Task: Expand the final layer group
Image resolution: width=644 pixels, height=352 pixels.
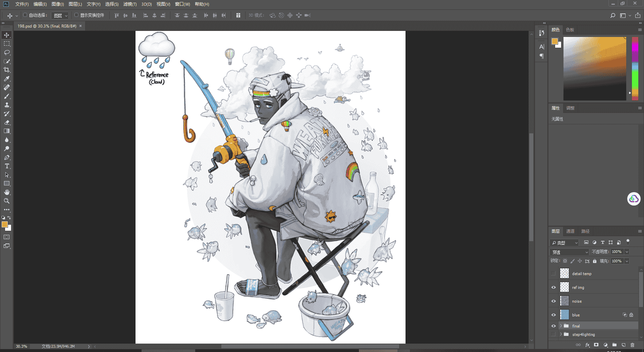Action: (x=561, y=325)
